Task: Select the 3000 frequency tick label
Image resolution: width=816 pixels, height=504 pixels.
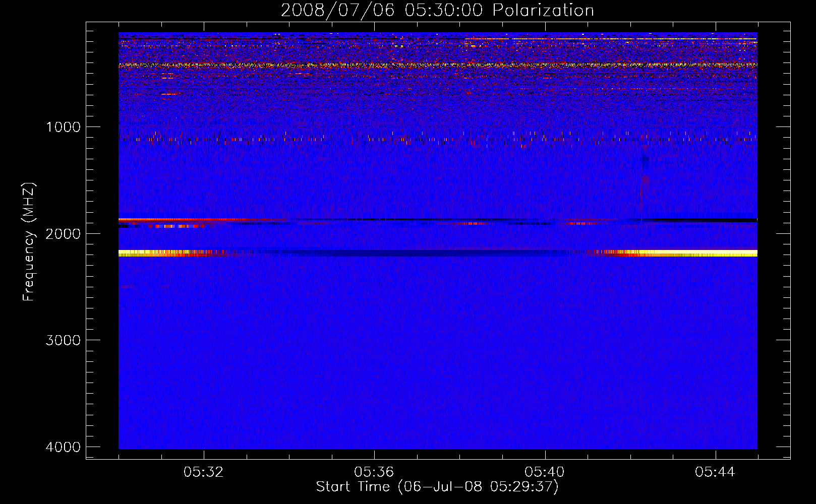Action: pos(63,340)
